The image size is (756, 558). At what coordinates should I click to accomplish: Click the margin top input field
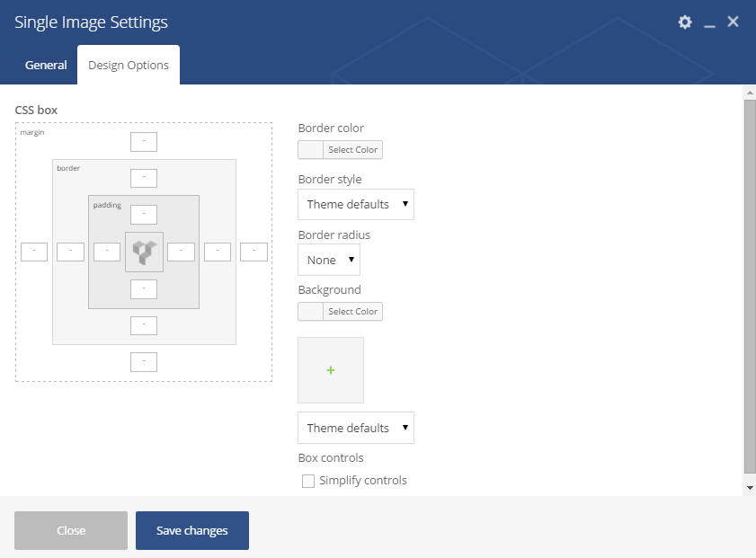coord(144,141)
